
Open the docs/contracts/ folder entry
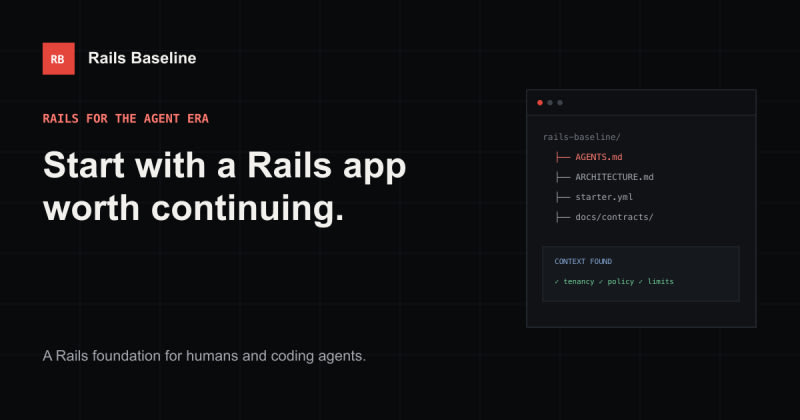tap(614, 217)
